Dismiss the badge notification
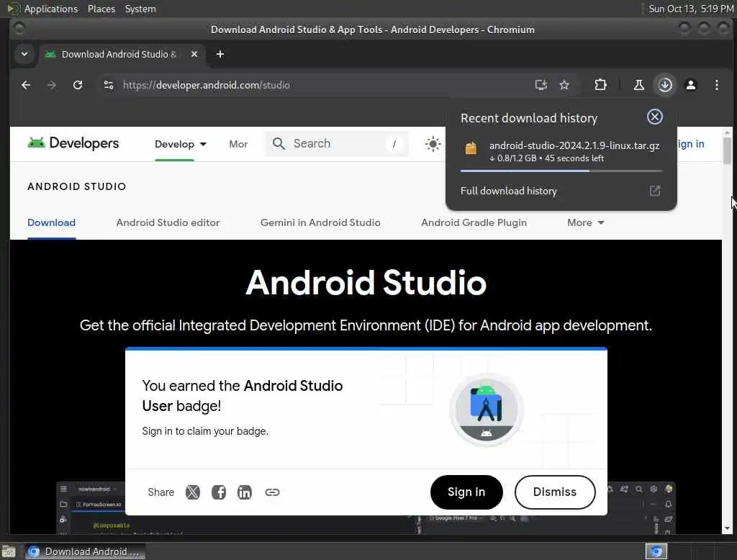This screenshot has height=560, width=737. coord(555,492)
